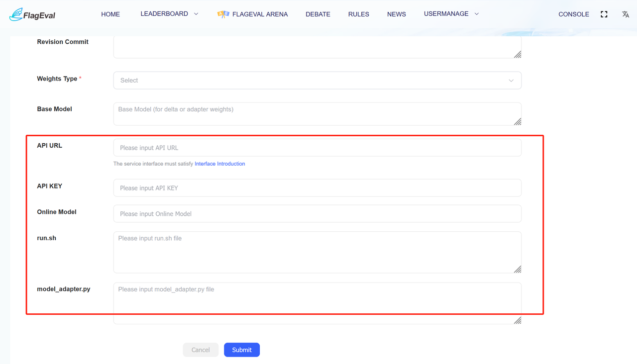Click the Base Model textarea resize handle
Screen dimensions: 637x364
coord(518,121)
